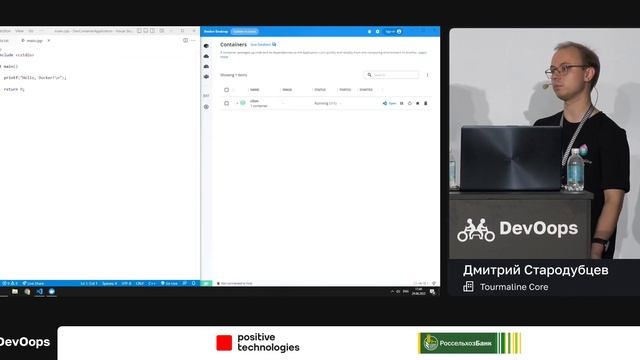Restart the running container

410,103
